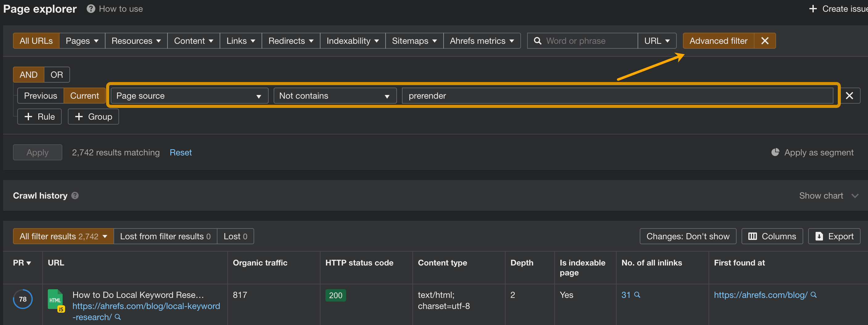Click the Create issue plus icon
Image resolution: width=868 pixels, height=325 pixels.
(813, 9)
